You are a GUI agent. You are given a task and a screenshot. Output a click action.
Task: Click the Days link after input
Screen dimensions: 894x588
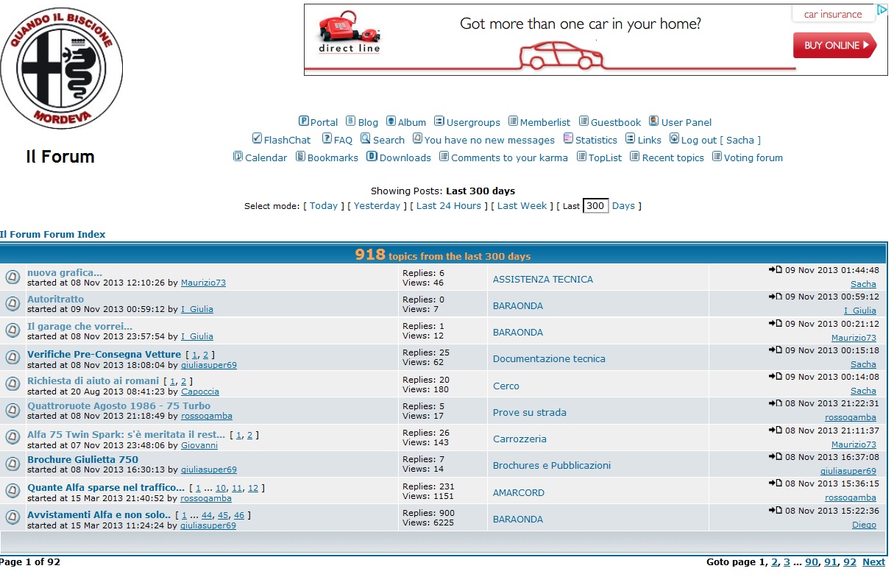[623, 205]
